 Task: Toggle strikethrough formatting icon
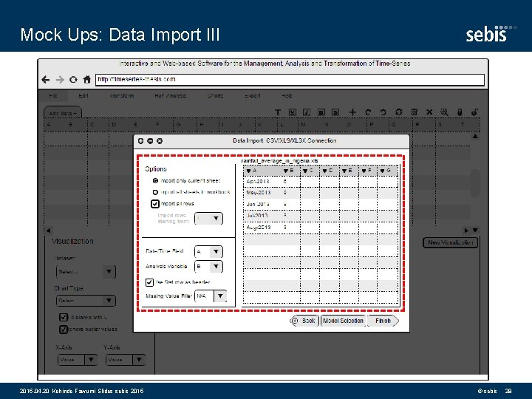335,112
